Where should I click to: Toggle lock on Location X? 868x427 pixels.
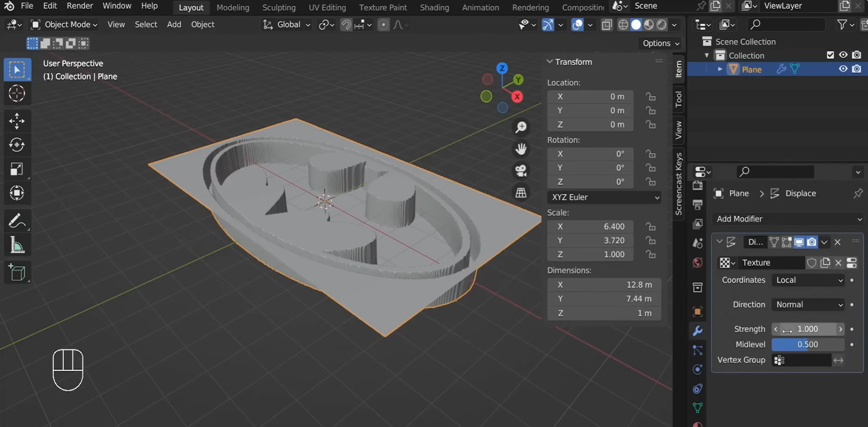(651, 96)
